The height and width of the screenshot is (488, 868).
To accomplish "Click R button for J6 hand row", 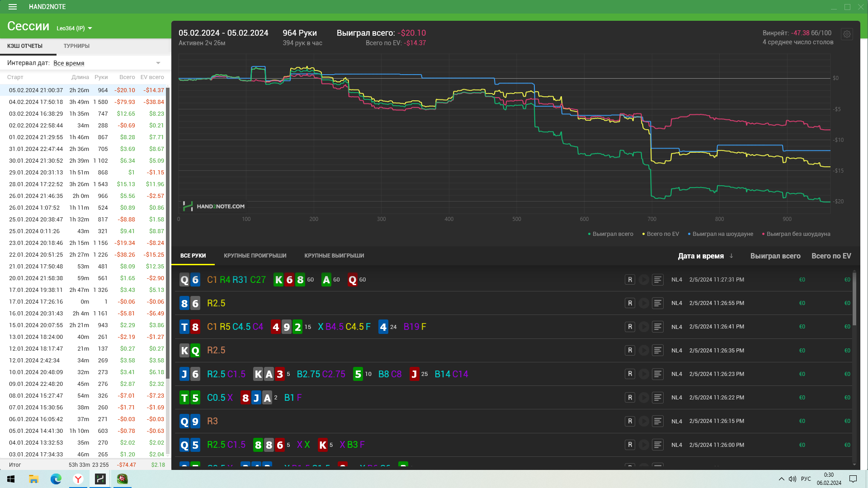I will pyautogui.click(x=630, y=374).
